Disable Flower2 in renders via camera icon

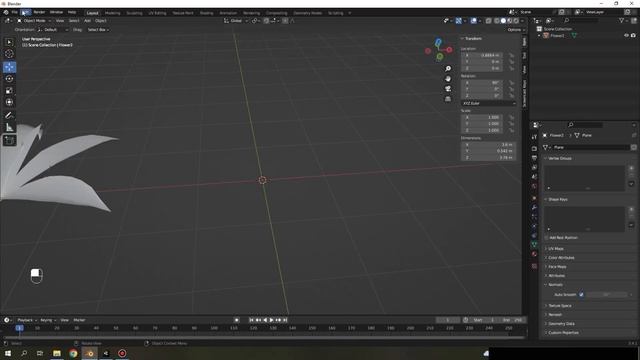click(633, 36)
